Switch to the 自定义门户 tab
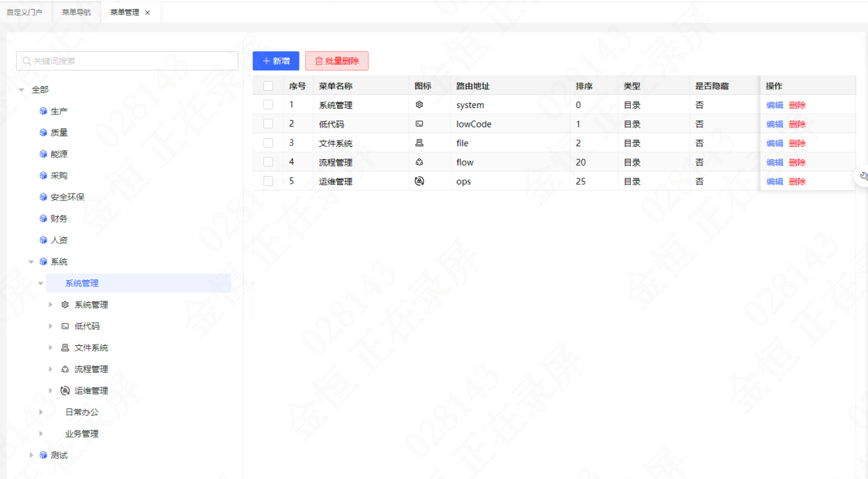Image resolution: width=868 pixels, height=479 pixels. pyautogui.click(x=25, y=12)
